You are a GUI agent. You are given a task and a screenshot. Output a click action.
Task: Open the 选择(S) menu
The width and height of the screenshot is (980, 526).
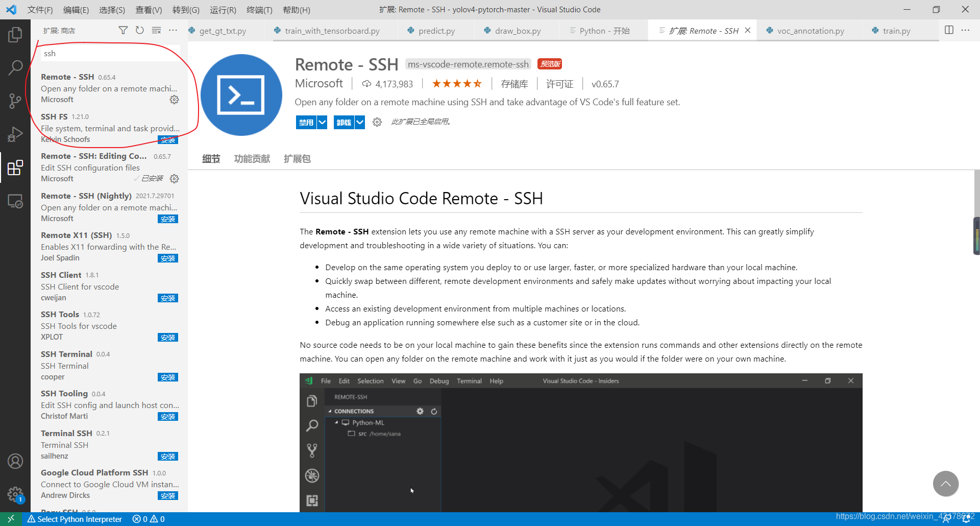[112, 10]
